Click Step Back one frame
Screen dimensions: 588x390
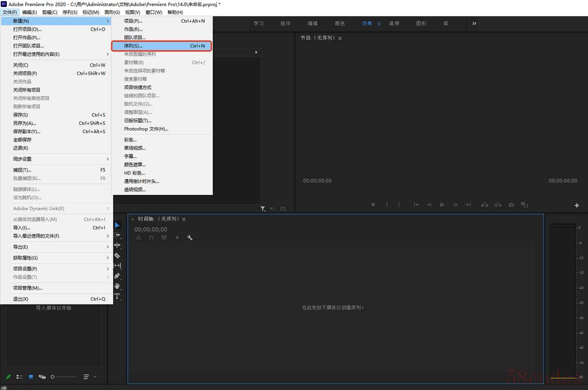[429, 205]
